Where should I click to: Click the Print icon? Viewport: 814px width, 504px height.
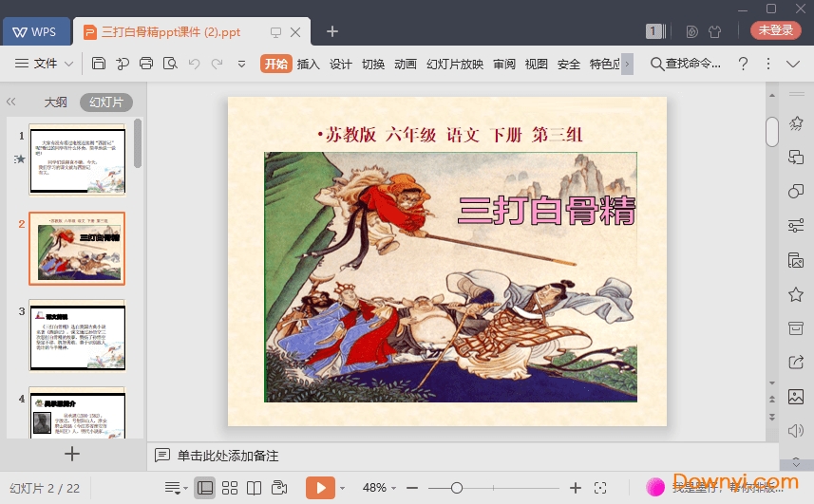tap(146, 64)
